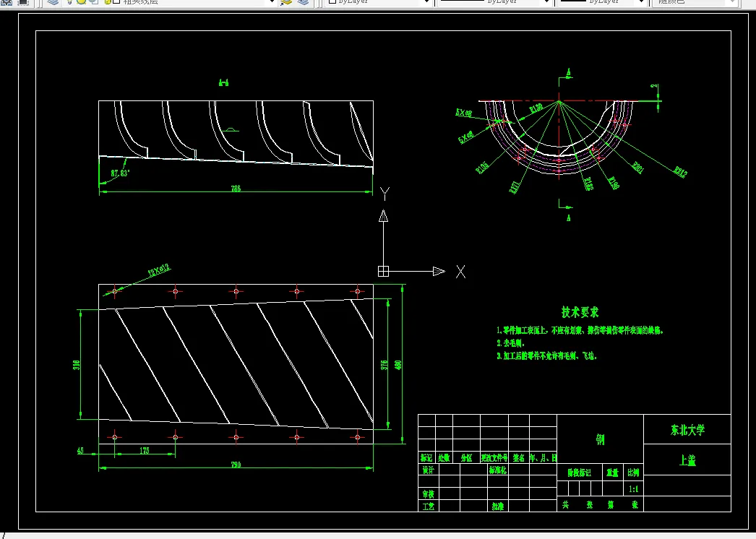Screen dimensions: 756x539
Task: Select the 45 edge offset dimension
Action: tap(80, 451)
